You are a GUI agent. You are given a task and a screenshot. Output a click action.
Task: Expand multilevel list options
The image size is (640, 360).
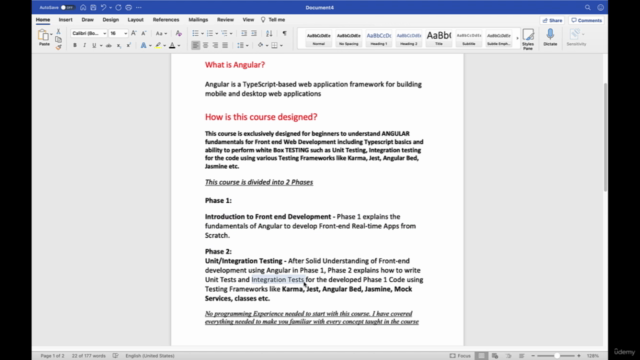tap(231, 33)
